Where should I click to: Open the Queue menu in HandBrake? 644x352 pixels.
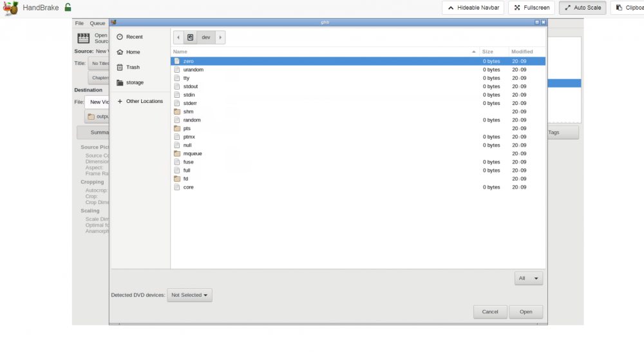pyautogui.click(x=97, y=23)
